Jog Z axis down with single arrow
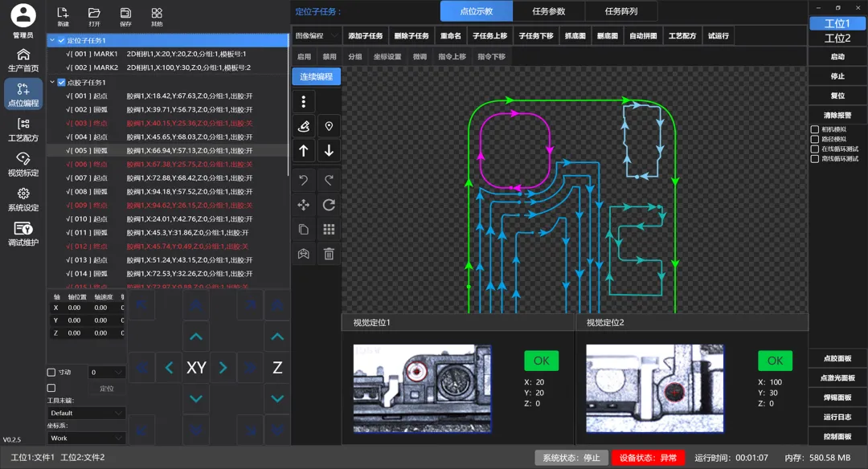 pos(277,398)
